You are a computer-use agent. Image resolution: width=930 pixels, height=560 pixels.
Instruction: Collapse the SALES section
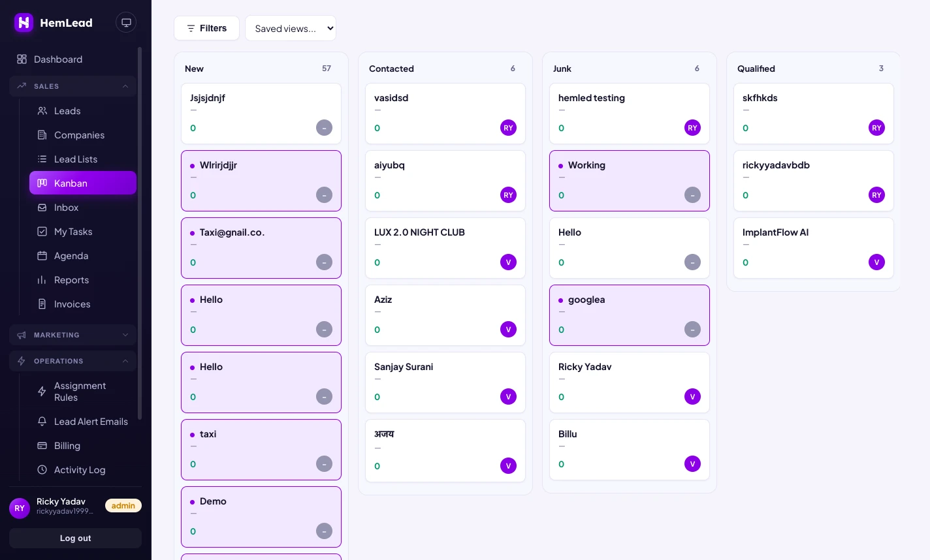(x=72, y=86)
